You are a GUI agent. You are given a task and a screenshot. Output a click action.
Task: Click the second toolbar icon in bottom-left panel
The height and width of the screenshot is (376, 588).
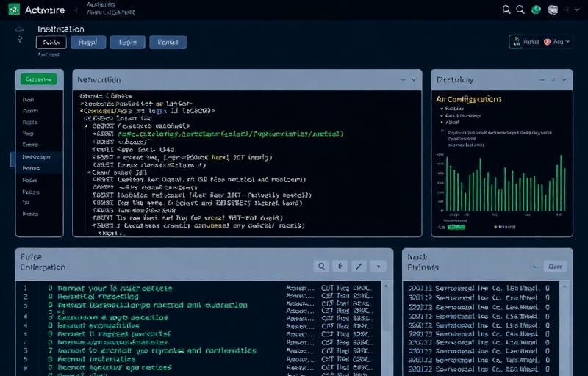click(x=340, y=267)
